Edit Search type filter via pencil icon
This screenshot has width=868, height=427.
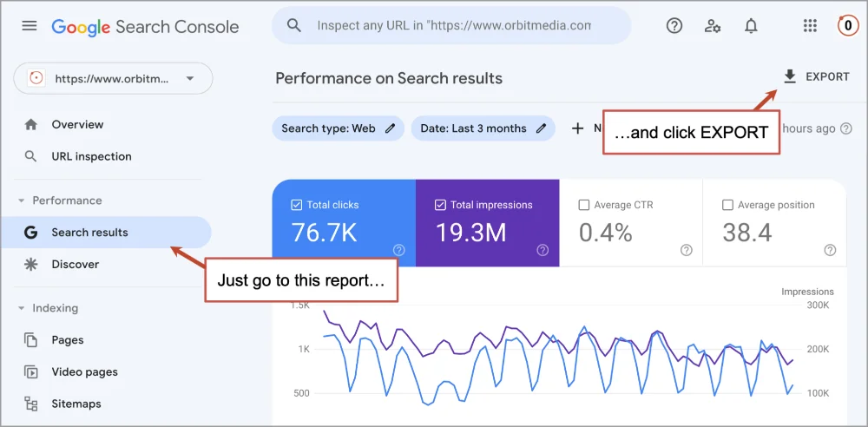click(x=391, y=128)
